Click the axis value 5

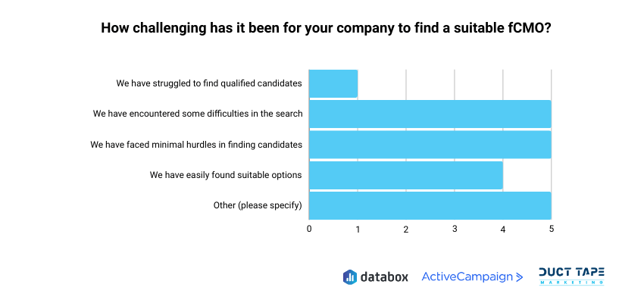click(552, 229)
